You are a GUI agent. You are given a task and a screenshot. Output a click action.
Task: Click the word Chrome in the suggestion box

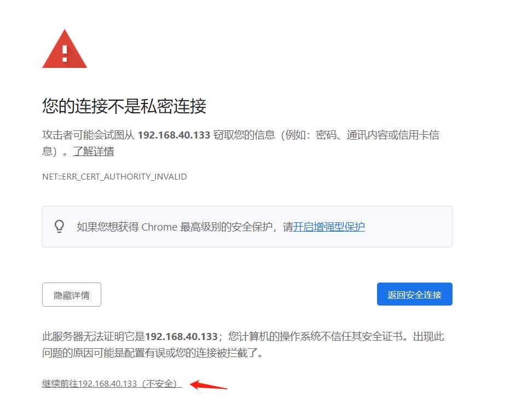point(159,227)
